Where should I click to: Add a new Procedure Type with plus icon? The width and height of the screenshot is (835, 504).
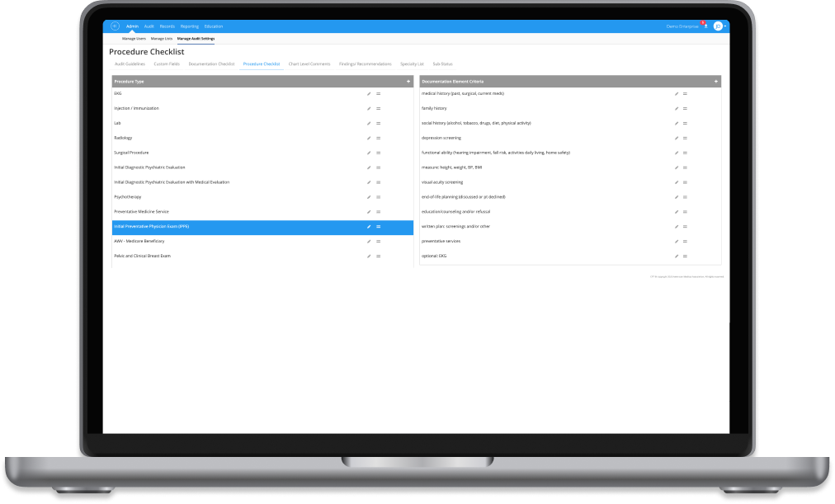pos(408,82)
